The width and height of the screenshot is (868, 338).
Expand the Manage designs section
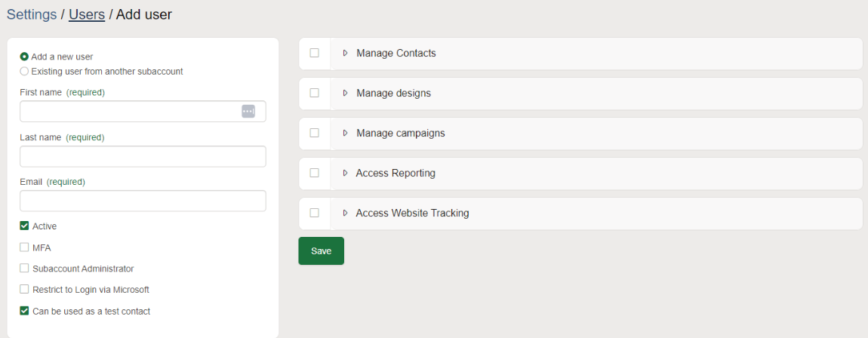(345, 94)
